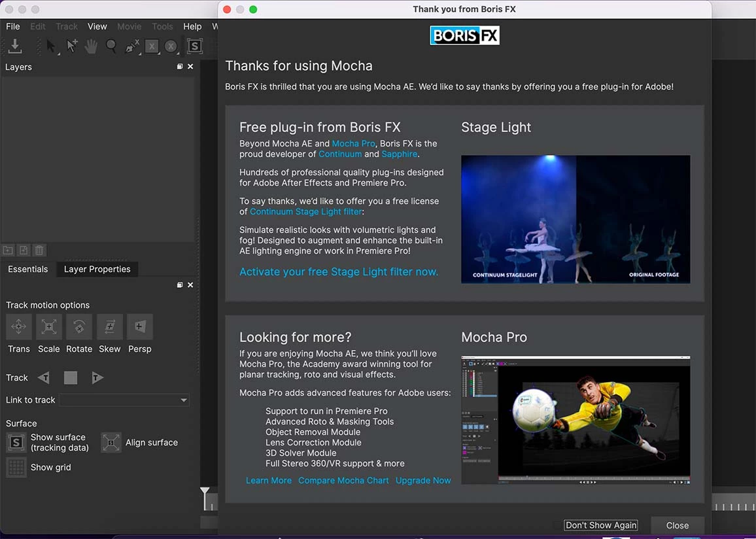
Task: Open the Movie menu
Action: [x=129, y=27]
